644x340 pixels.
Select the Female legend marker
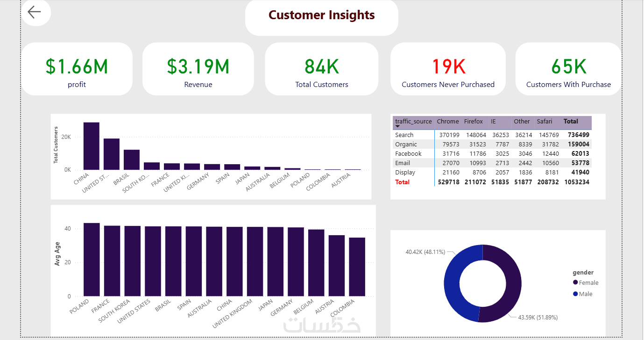tap(575, 282)
